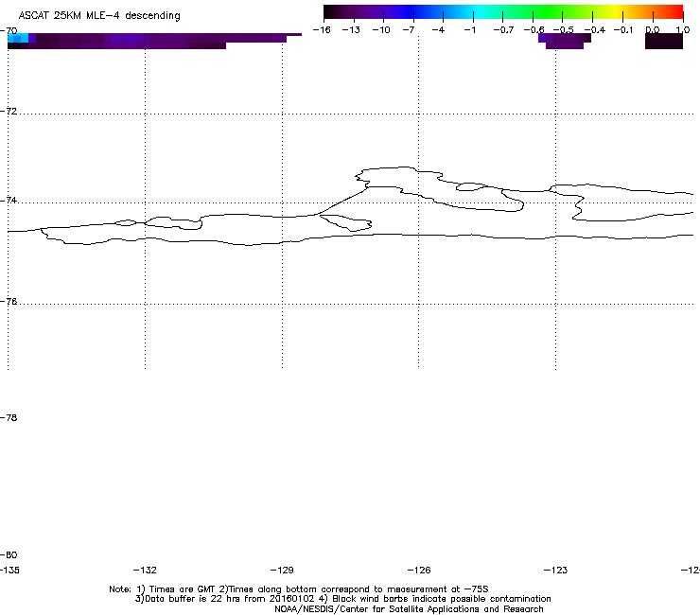Viewport: 700px width, 615px height.
Task: Click the -126 longitude label
Action: 419,570
